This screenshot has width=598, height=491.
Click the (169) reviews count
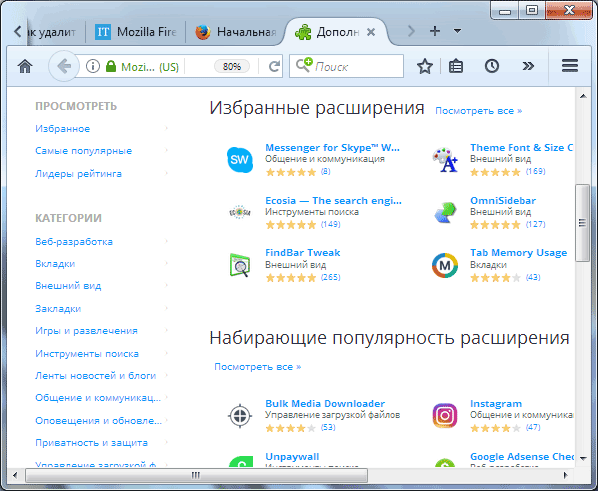click(535, 171)
